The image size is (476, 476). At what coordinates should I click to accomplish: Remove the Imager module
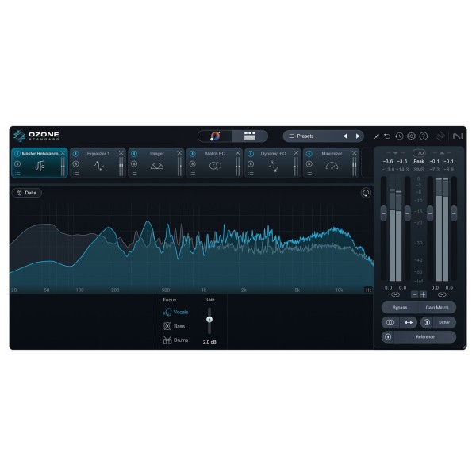click(x=179, y=153)
